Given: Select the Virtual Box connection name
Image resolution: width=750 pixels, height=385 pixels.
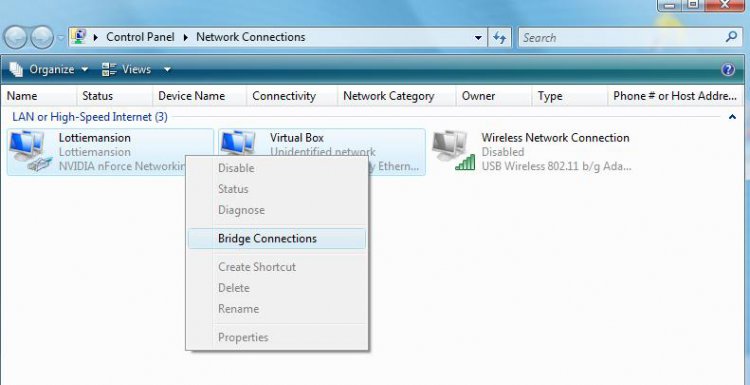Looking at the screenshot, I should 297,138.
